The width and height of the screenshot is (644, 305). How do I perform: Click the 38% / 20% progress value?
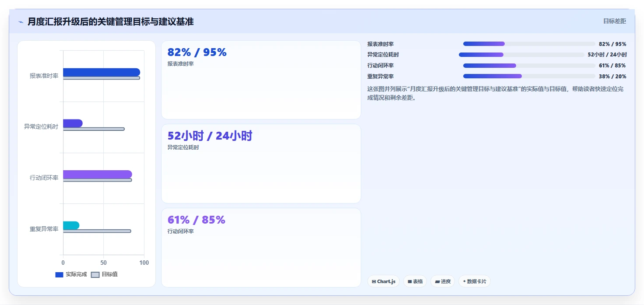[612, 77]
